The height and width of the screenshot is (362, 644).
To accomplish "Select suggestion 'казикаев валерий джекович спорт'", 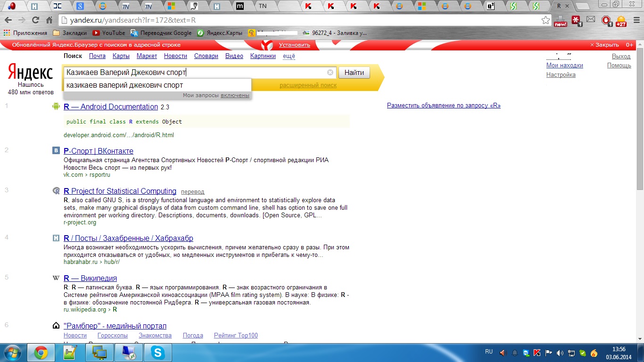I will tap(157, 85).
